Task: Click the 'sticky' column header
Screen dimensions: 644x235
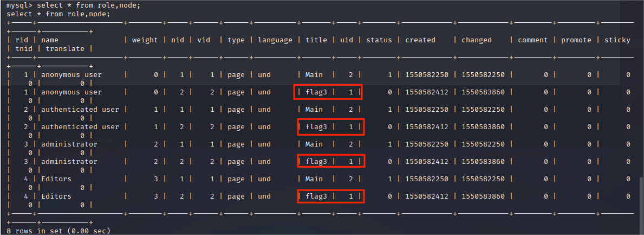Action: 617,40
